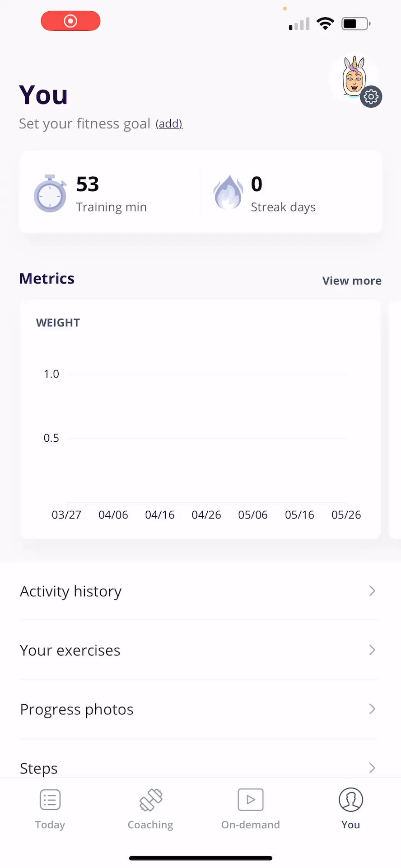Tap the flame streak days icon
The image size is (401, 868).
[228, 193]
